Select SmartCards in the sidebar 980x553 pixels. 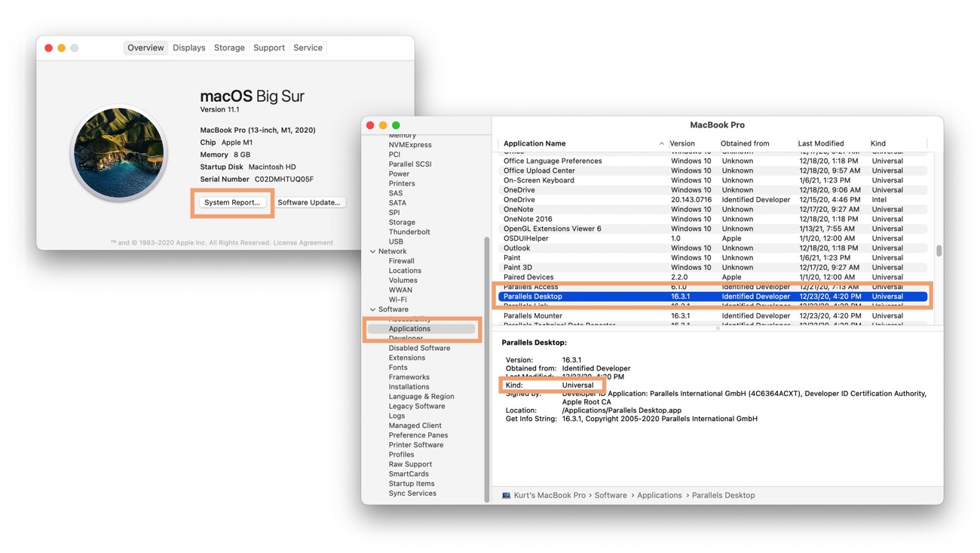(x=409, y=475)
